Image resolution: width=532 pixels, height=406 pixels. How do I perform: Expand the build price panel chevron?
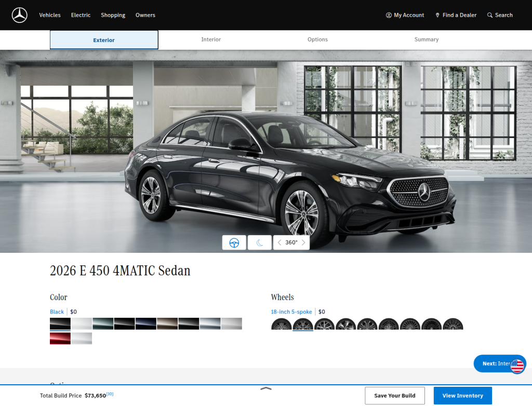coord(266,389)
